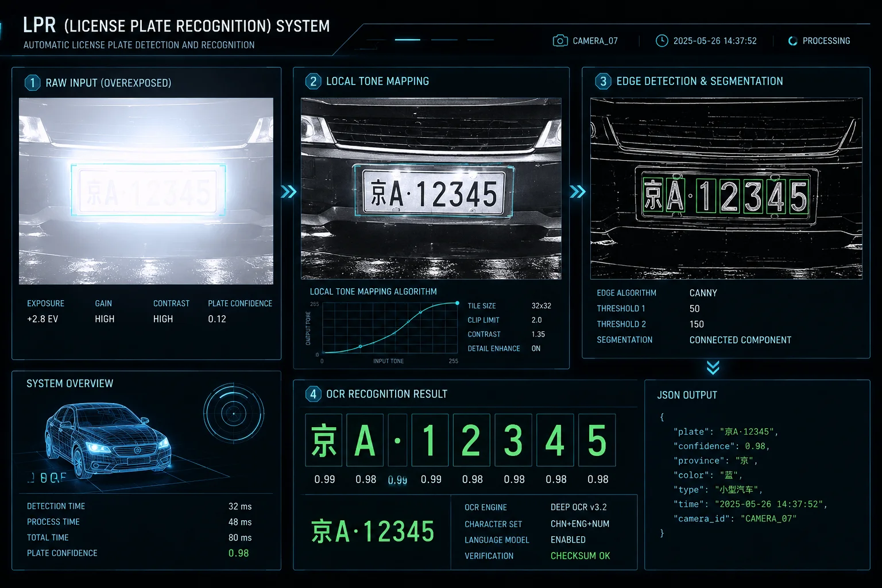The height and width of the screenshot is (588, 882).
Task: Select step 1 badge of Raw Input panel
Action: [x=32, y=83]
